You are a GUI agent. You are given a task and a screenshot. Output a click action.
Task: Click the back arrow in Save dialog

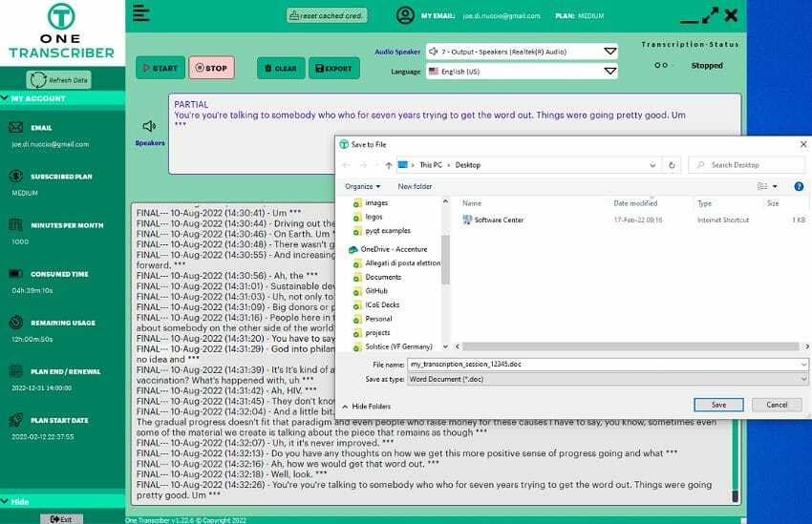346,165
